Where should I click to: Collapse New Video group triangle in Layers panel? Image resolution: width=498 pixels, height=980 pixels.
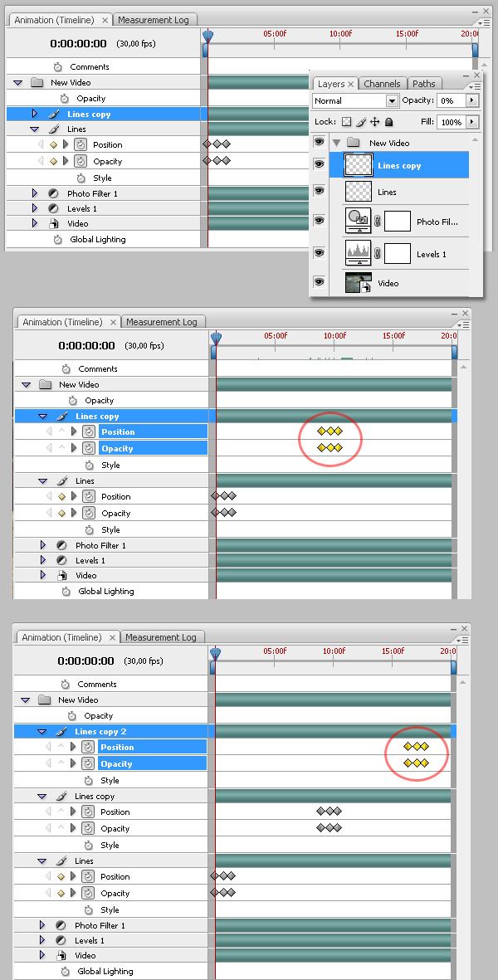pyautogui.click(x=337, y=143)
